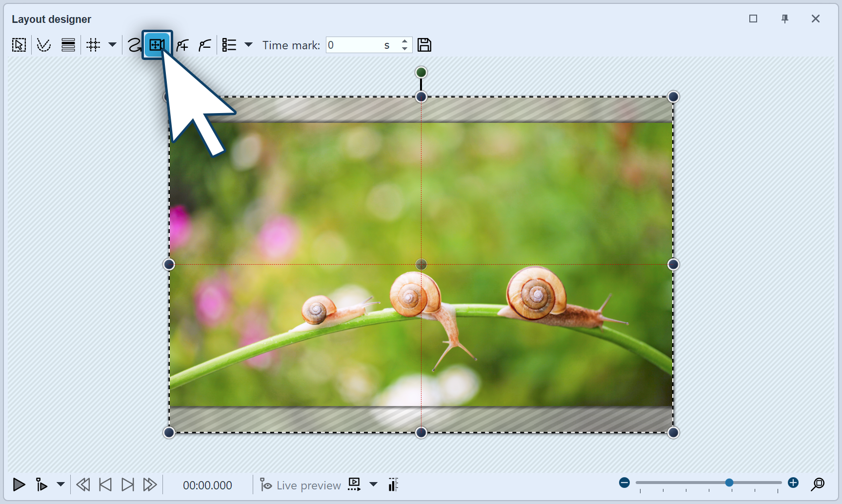The width and height of the screenshot is (842, 504).
Task: Maximize the Layout designer panel
Action: pos(753,19)
